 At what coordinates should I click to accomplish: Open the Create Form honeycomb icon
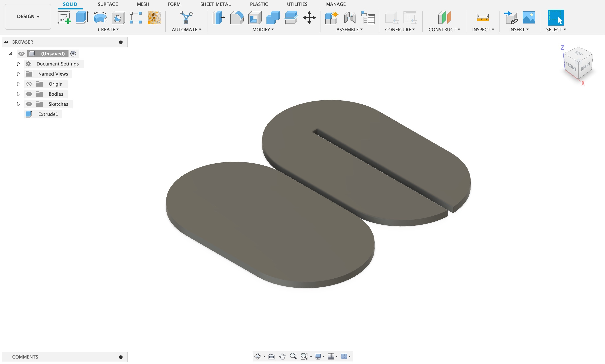point(154,17)
